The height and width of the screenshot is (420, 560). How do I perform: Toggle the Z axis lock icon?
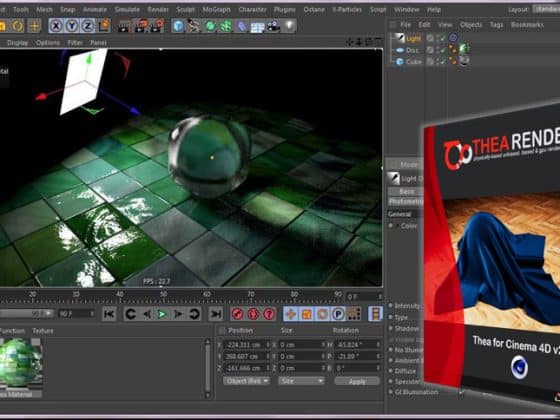[x=88, y=26]
